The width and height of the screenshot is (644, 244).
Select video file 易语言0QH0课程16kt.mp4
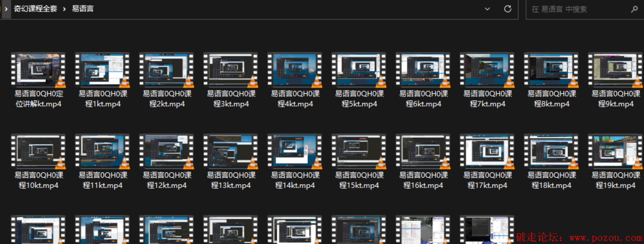tap(423, 152)
